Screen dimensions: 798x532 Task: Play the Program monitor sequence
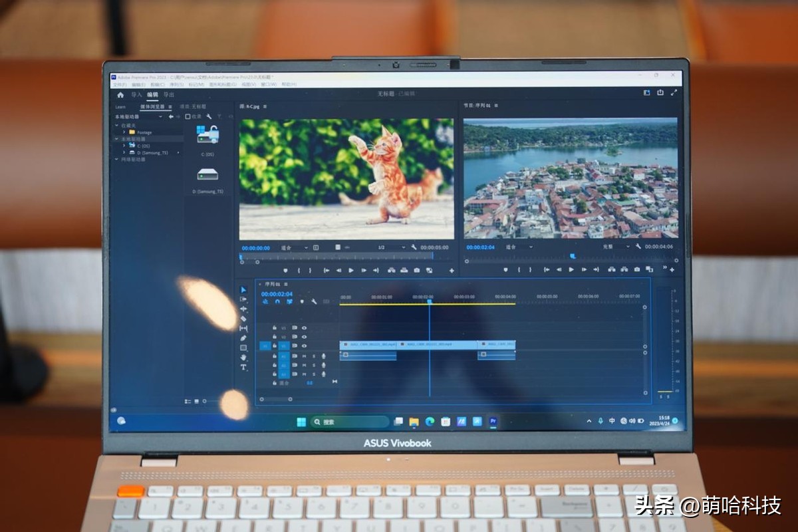571,269
